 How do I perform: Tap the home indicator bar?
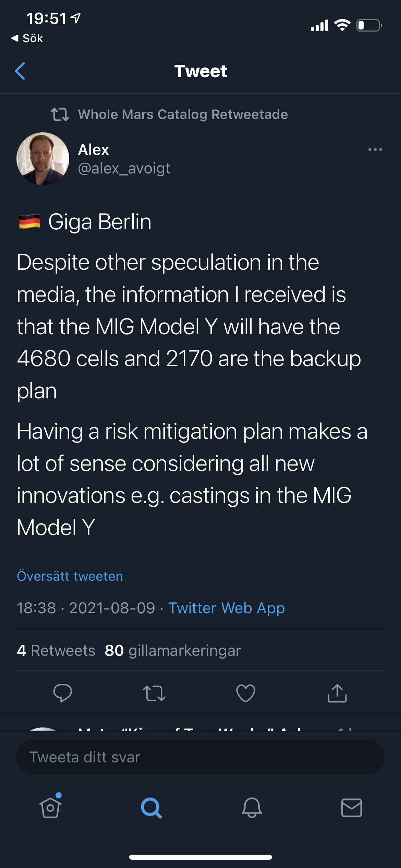pos(200,857)
